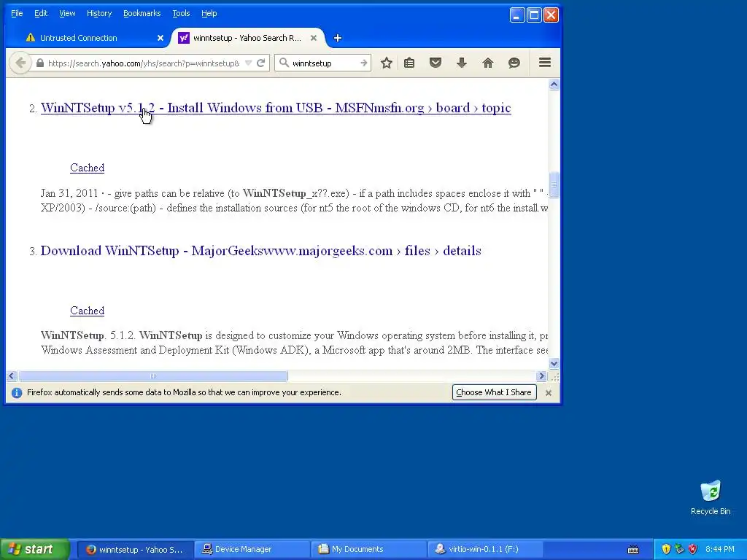Click the Choose What I Share button

[494, 392]
